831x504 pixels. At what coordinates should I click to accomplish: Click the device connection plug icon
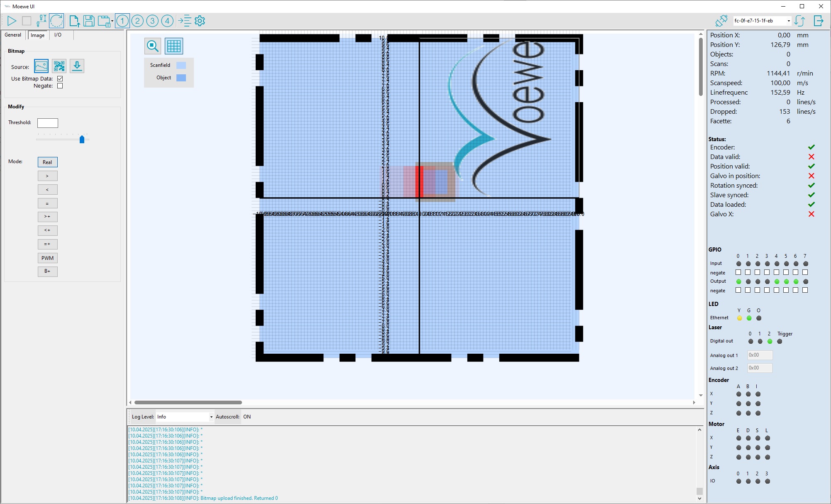pyautogui.click(x=721, y=21)
